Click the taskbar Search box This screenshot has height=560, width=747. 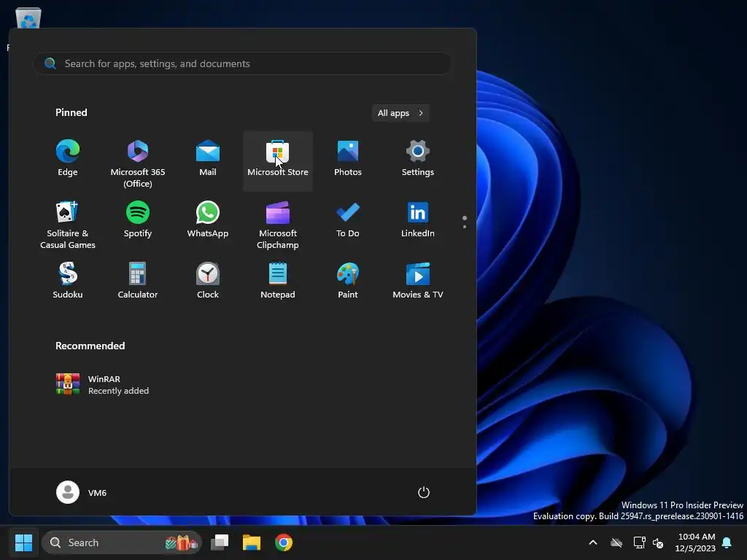click(x=122, y=542)
